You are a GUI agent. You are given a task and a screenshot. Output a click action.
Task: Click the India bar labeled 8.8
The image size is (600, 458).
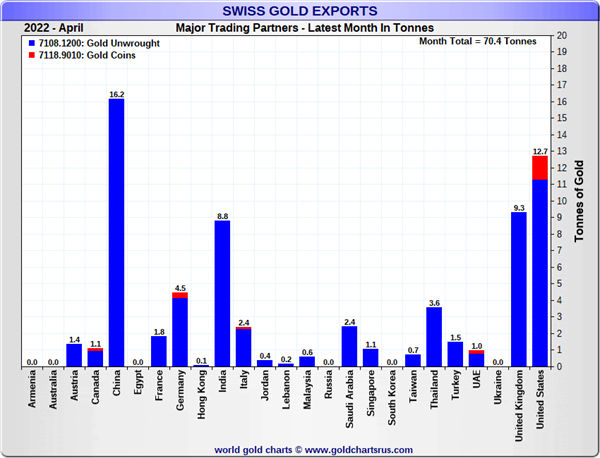[222, 293]
